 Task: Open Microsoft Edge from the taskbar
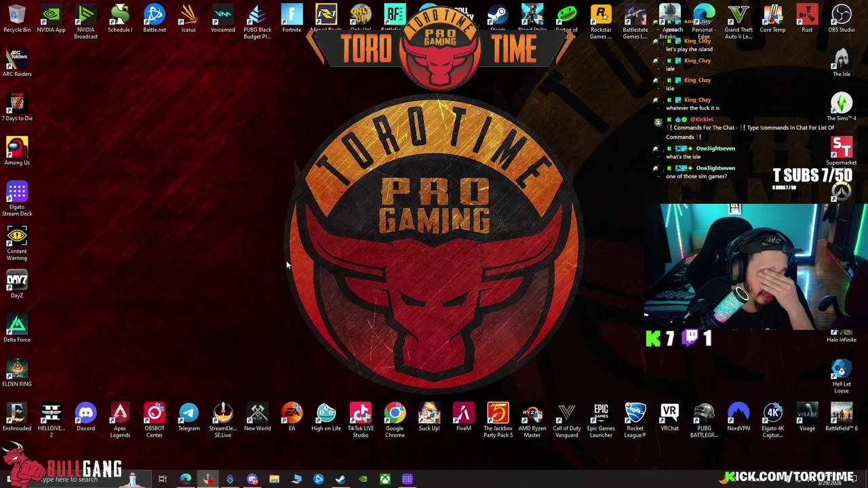(x=185, y=479)
